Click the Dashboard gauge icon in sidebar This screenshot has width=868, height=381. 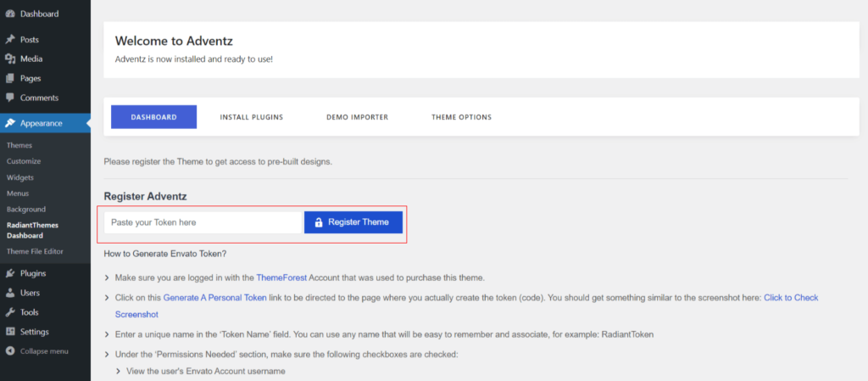tap(10, 14)
